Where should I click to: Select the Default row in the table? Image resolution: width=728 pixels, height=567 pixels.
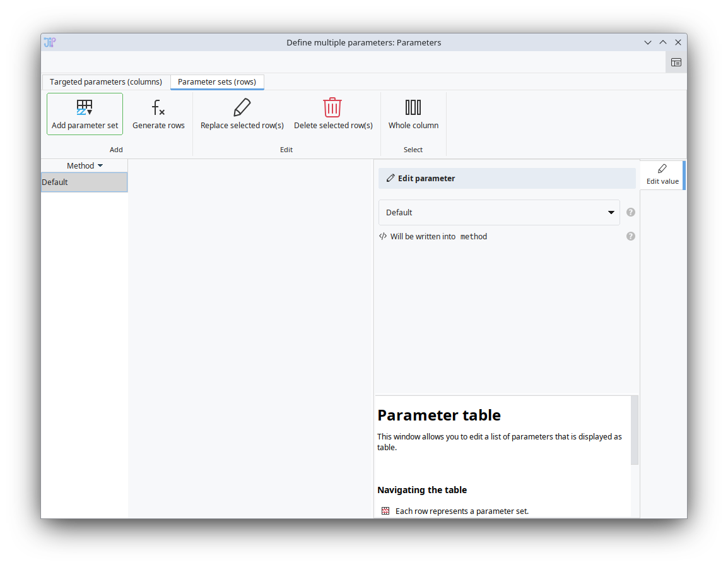tap(84, 182)
